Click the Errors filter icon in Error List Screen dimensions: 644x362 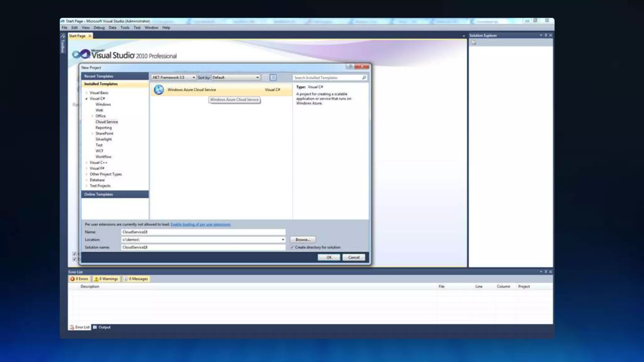[72, 279]
